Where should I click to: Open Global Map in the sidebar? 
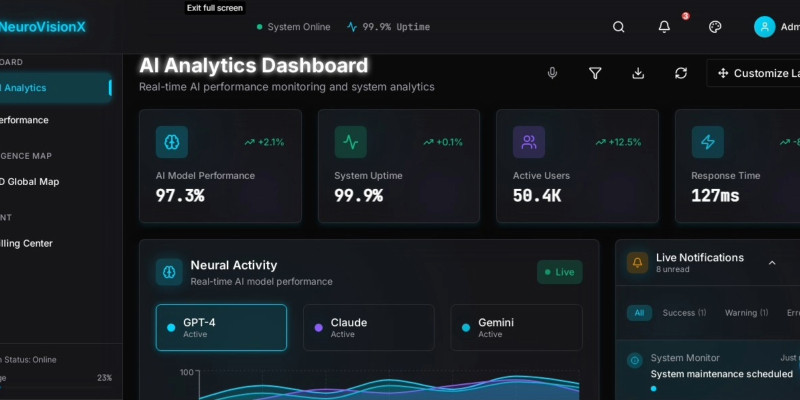click(x=30, y=181)
